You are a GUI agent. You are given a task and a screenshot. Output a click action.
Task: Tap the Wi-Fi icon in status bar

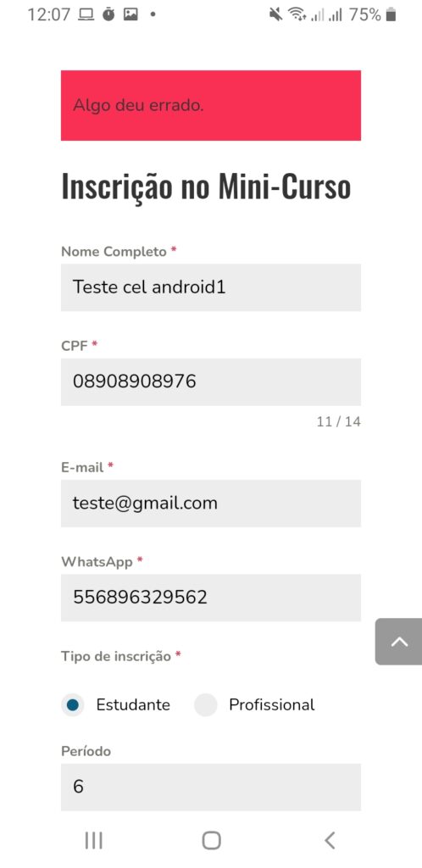tap(297, 15)
